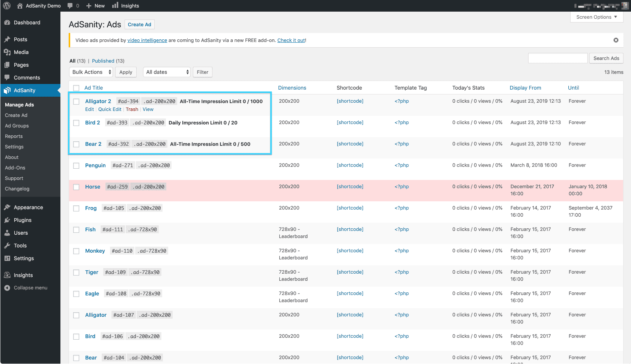Click the Search Ads button
The width and height of the screenshot is (631, 364).
click(606, 58)
